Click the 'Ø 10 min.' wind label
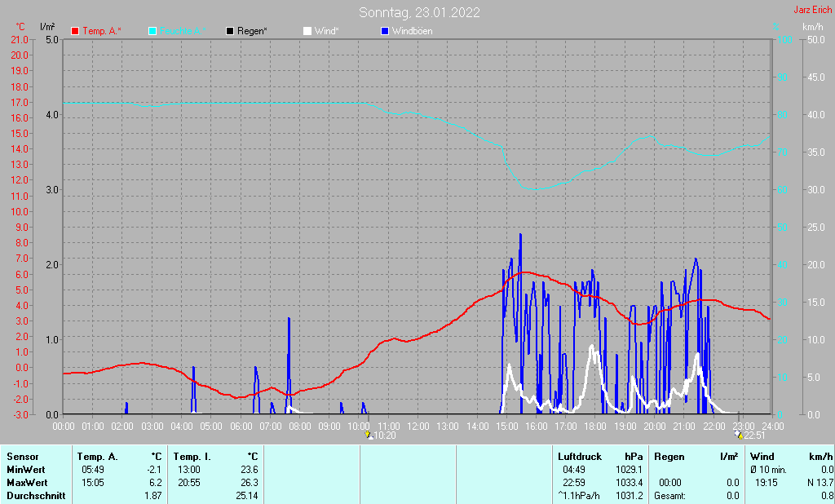The width and height of the screenshot is (835, 504). click(x=768, y=470)
